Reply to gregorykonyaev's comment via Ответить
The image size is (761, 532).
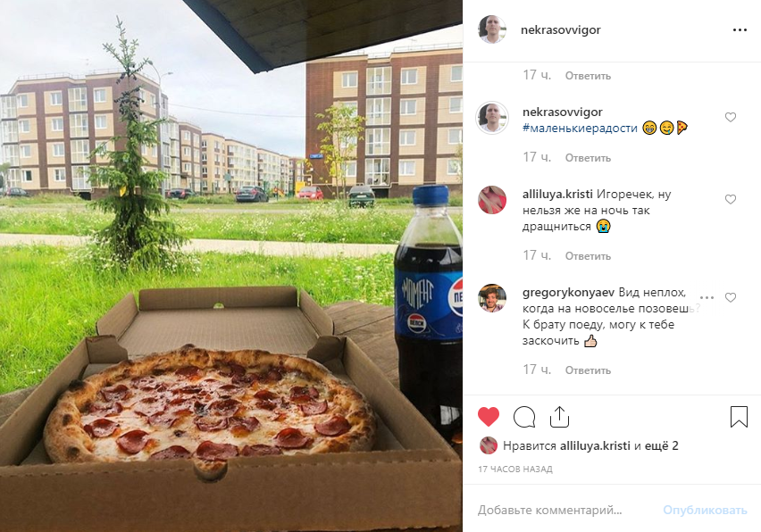pyautogui.click(x=588, y=370)
